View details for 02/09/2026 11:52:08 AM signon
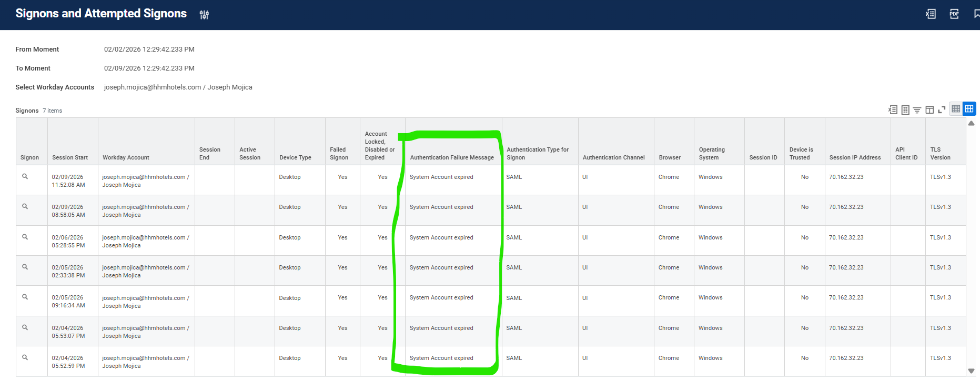 pyautogui.click(x=25, y=177)
